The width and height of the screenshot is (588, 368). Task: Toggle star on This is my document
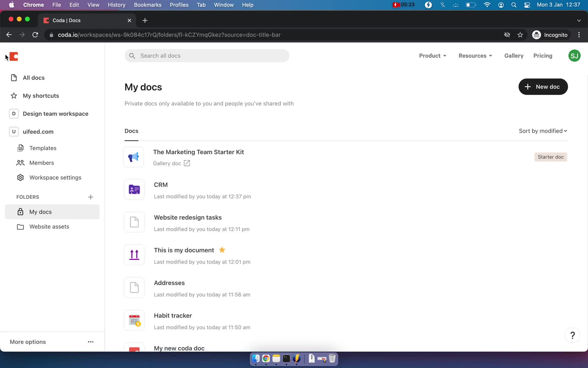tap(222, 250)
